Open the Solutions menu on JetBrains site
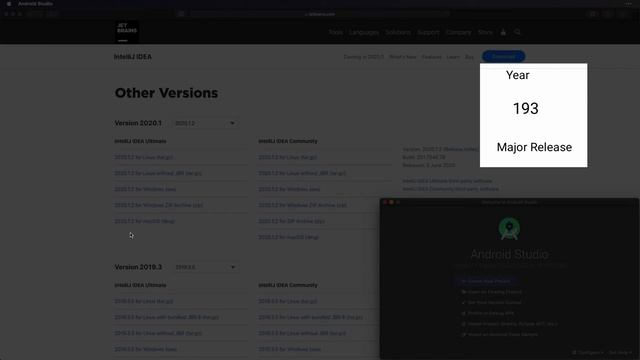Viewport: 640px width, 360px height. pos(398,32)
